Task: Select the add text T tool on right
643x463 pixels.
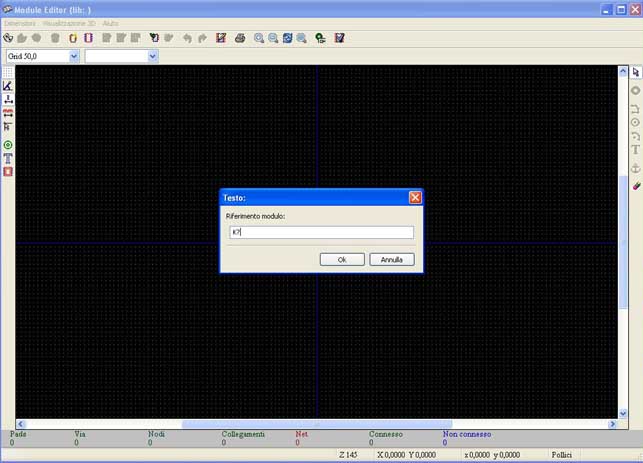Action: click(636, 150)
